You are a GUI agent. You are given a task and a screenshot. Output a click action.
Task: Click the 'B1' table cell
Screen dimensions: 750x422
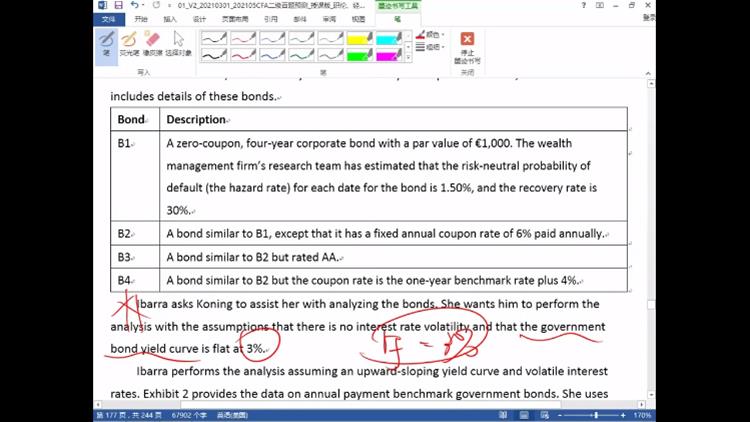click(135, 176)
